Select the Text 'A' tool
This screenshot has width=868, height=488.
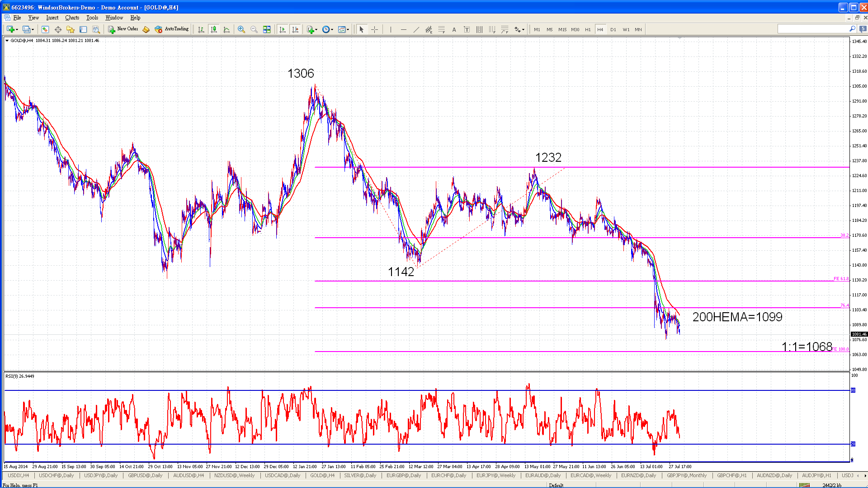coord(454,29)
